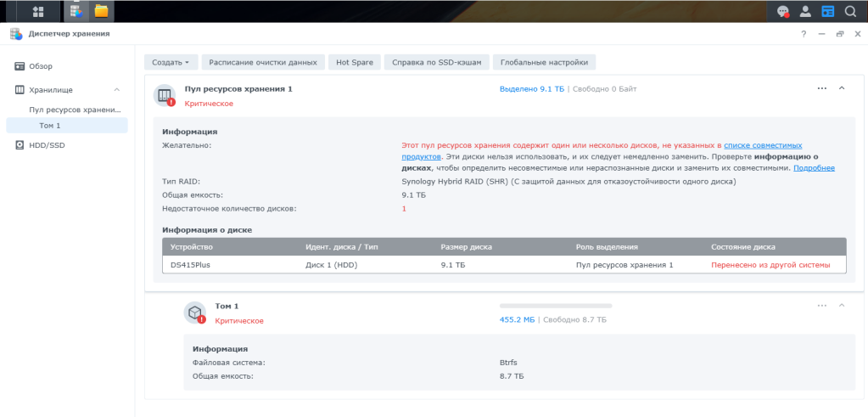Click the Том 1 usage progress bar
Viewport: 868px width, 417px height.
(x=556, y=306)
